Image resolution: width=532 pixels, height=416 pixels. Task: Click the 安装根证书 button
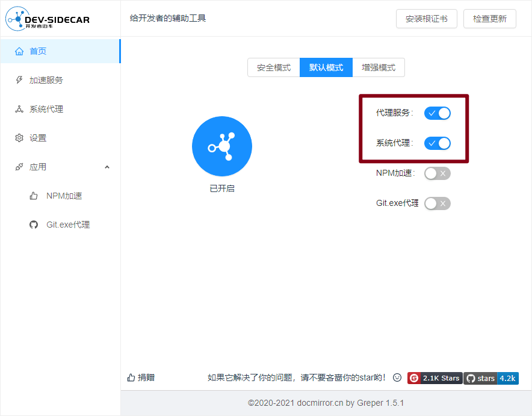pyautogui.click(x=427, y=19)
